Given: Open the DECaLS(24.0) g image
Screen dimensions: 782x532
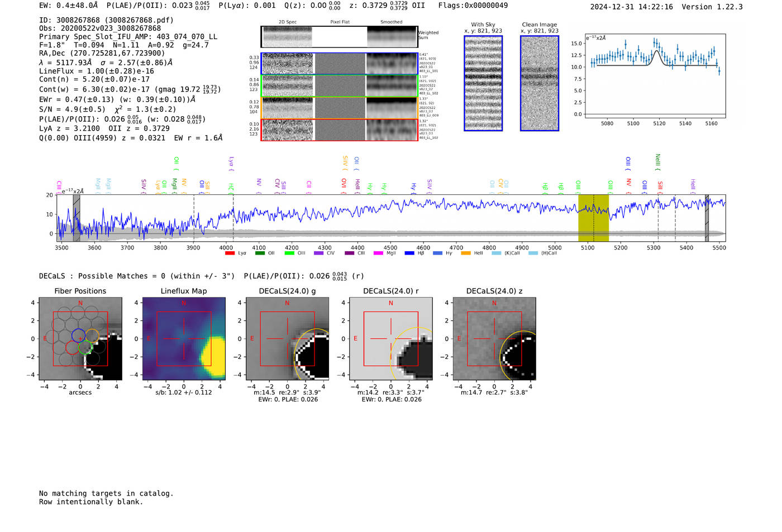Looking at the screenshot, I should click(x=287, y=338).
